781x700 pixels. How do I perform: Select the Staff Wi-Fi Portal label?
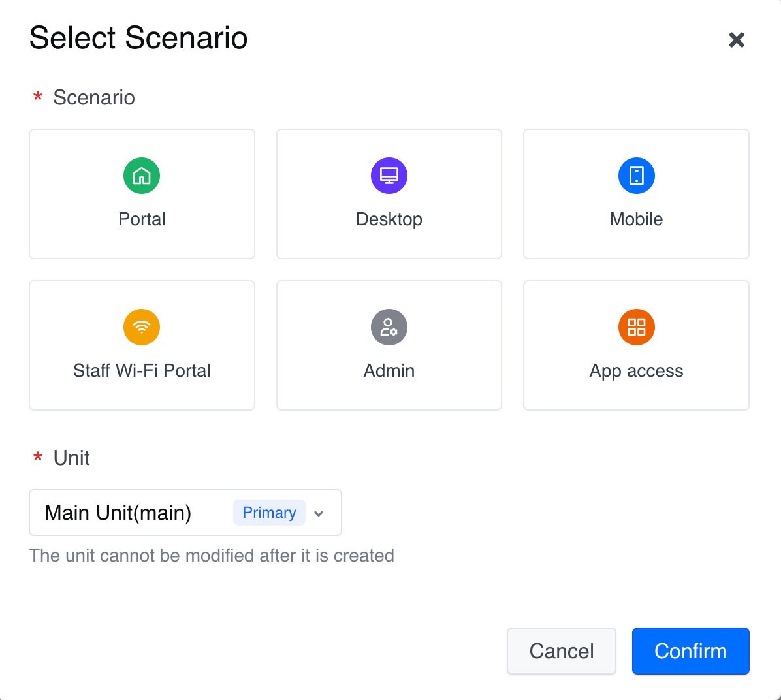click(142, 371)
